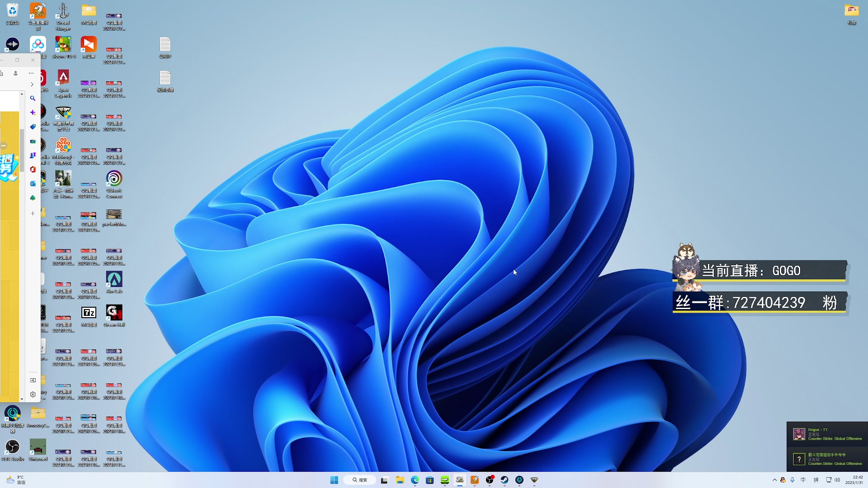Open Edge's three-dot settings menu

pyautogui.click(x=31, y=73)
